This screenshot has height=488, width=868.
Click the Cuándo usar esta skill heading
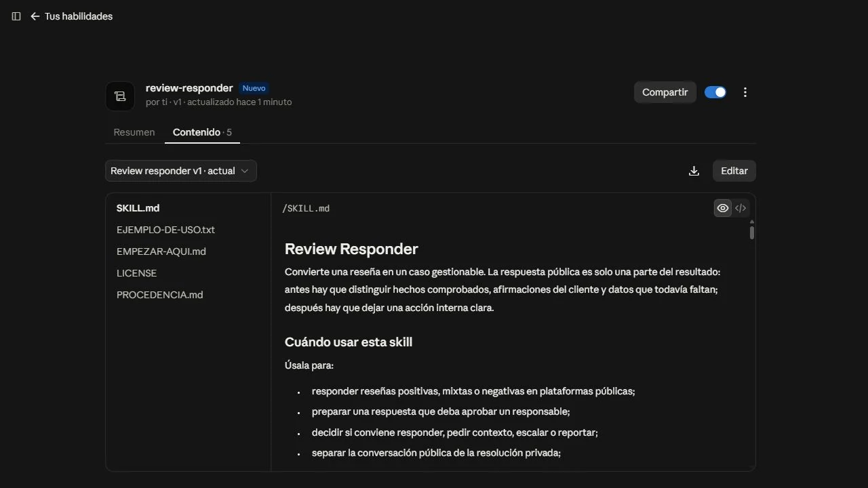(x=349, y=342)
